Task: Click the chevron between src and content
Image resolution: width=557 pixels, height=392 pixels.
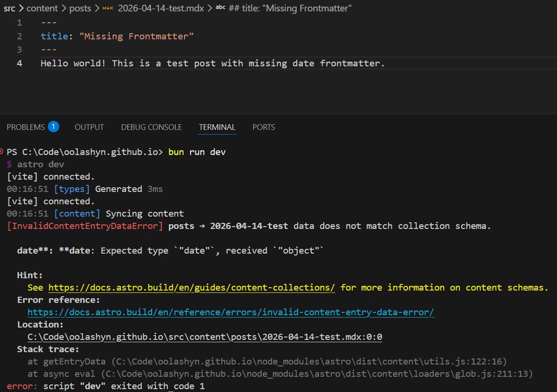Action: click(22, 8)
